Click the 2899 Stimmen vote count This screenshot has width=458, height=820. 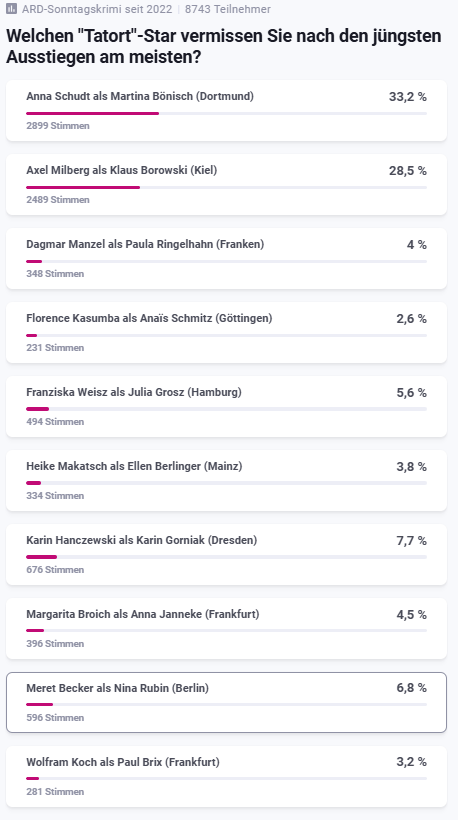point(58,126)
